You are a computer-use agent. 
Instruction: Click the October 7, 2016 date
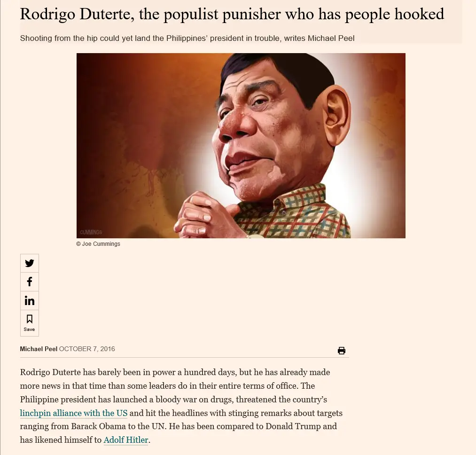point(87,349)
